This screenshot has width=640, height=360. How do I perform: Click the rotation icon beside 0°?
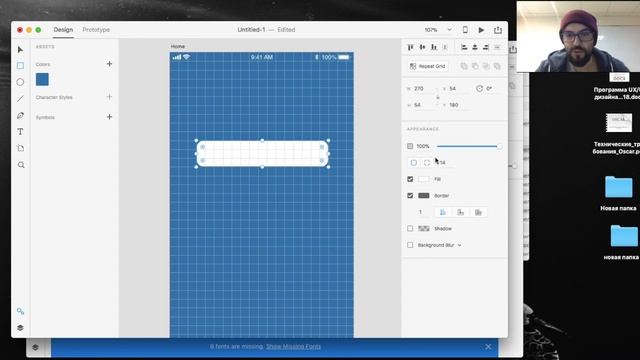tap(479, 89)
